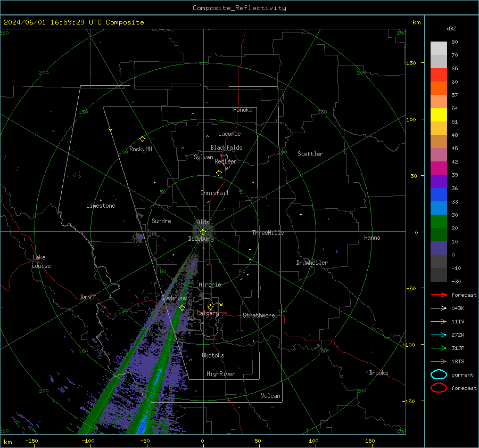479x448 pixels.
Task: Click the Cochrane town label
Action: point(174,298)
